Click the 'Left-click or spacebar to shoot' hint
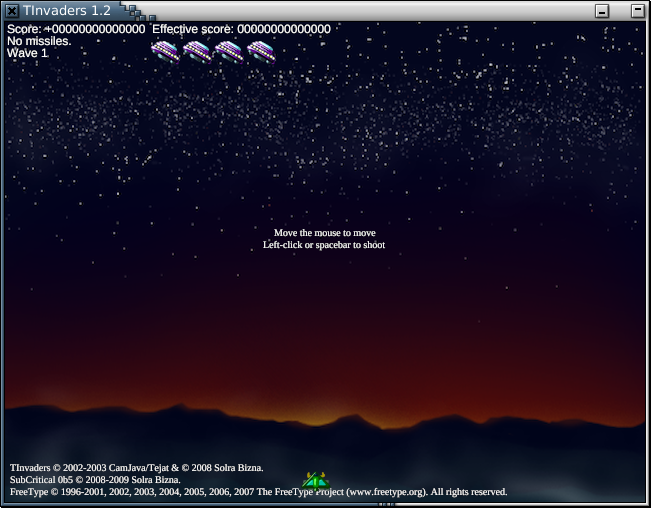This screenshot has width=651, height=508. (x=324, y=245)
